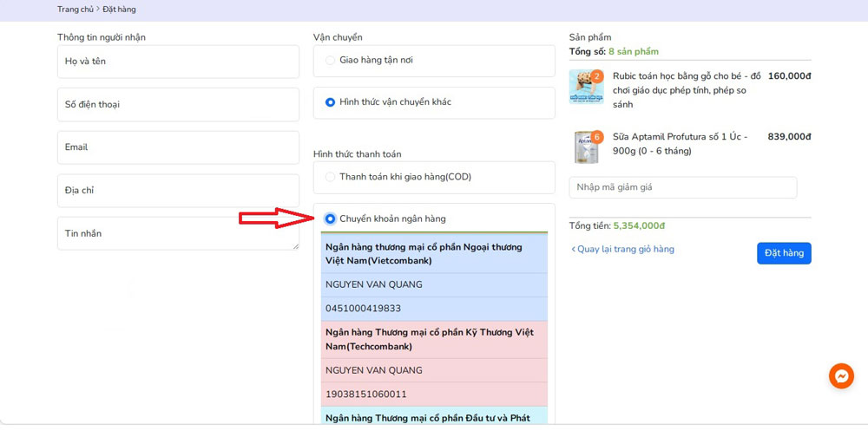Open 'Trang chủ' breadcrumb link
The height and width of the screenshot is (437, 868).
click(76, 10)
